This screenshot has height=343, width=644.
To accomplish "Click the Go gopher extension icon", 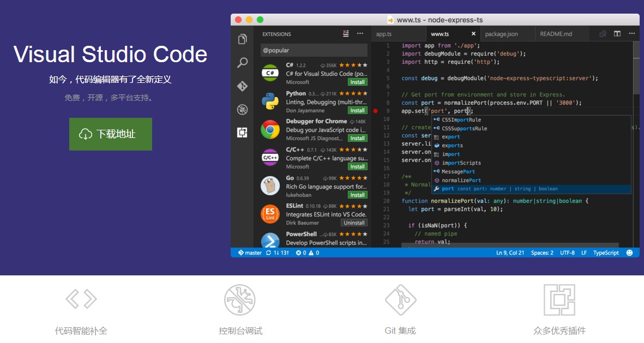I will click(270, 185).
